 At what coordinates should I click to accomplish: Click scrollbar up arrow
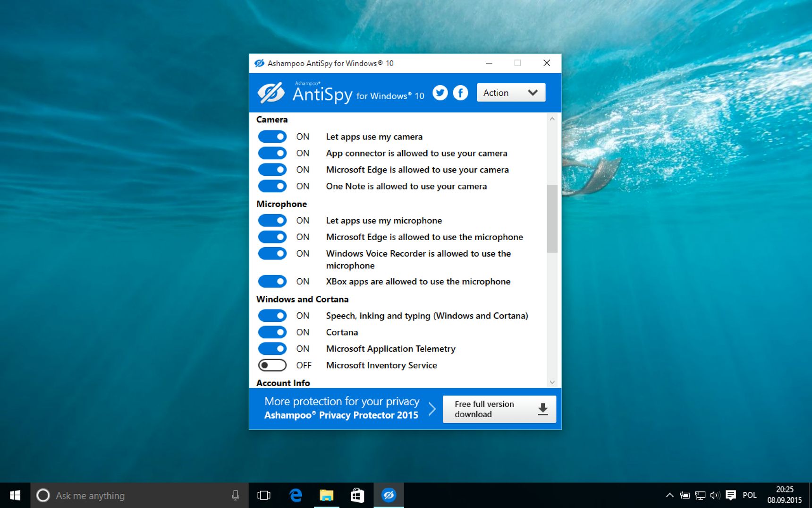click(552, 119)
